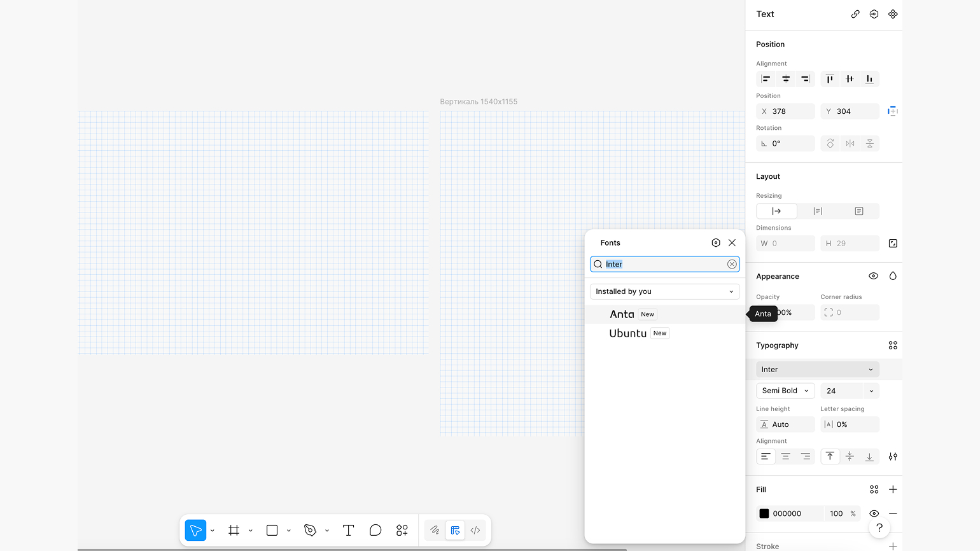
Task: Expand the 'Installed by you' dropdown
Action: coord(664,291)
